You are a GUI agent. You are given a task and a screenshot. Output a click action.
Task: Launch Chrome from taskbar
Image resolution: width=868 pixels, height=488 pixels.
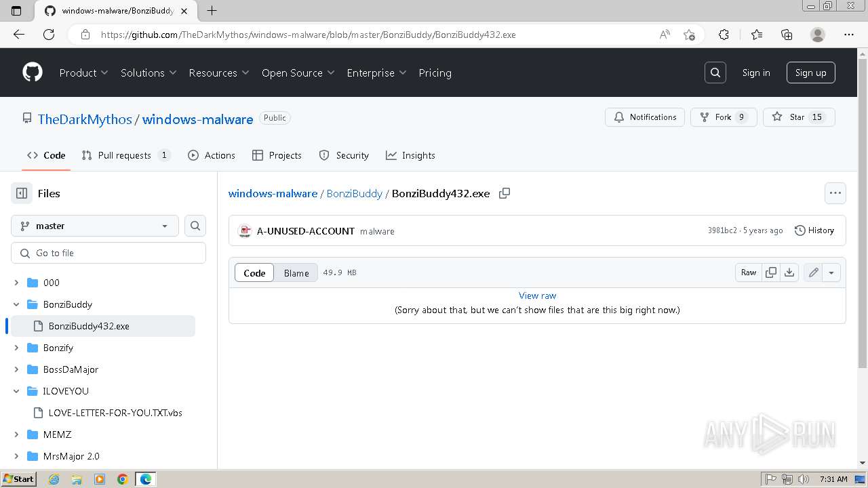(x=123, y=479)
